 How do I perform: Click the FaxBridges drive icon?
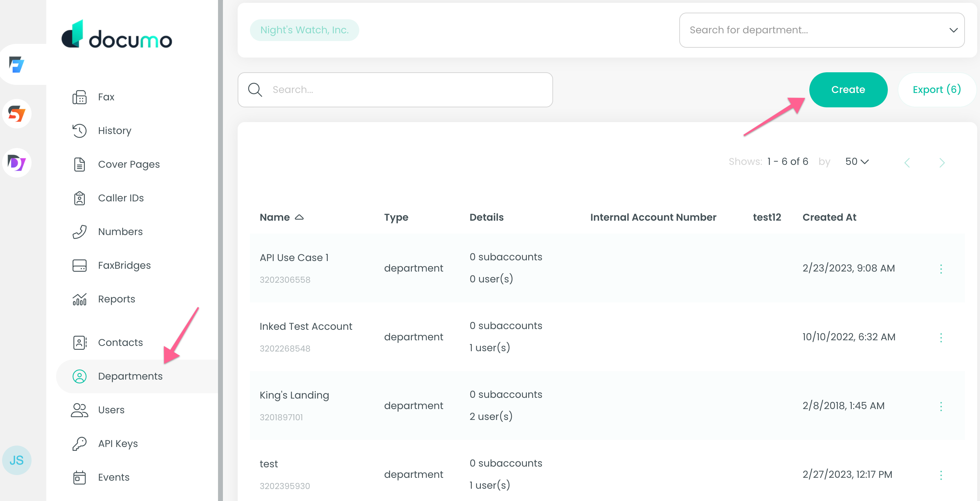point(80,265)
